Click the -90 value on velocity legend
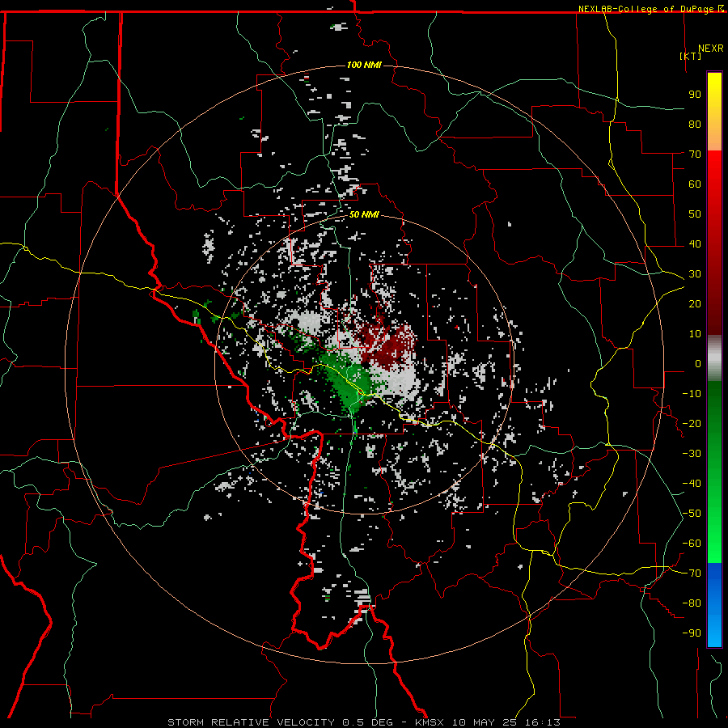 point(692,633)
